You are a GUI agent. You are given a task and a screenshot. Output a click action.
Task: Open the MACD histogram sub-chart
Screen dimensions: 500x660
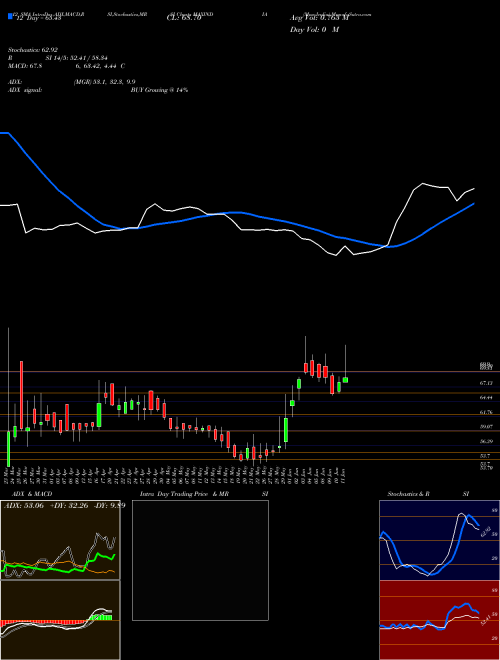pyautogui.click(x=60, y=620)
